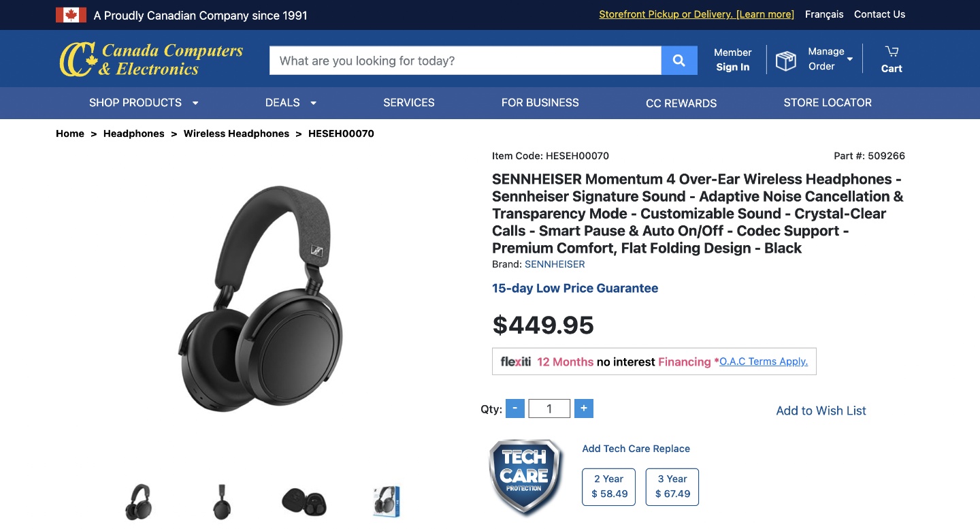Open the O.A.C Terms Apply link

point(763,362)
